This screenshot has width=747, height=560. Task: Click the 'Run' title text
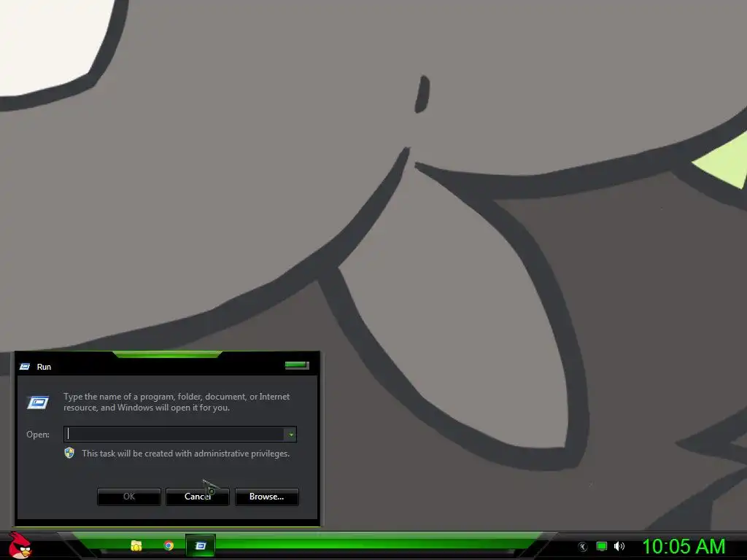[x=44, y=367]
